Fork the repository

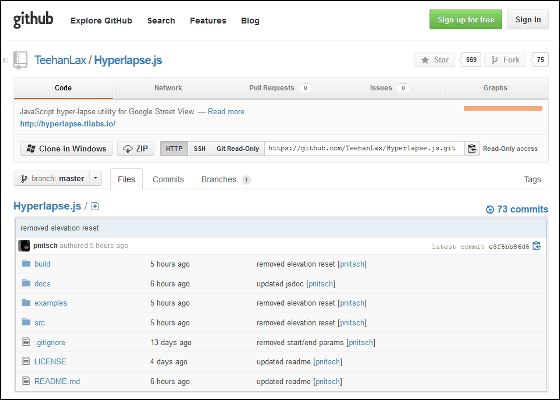coord(505,60)
